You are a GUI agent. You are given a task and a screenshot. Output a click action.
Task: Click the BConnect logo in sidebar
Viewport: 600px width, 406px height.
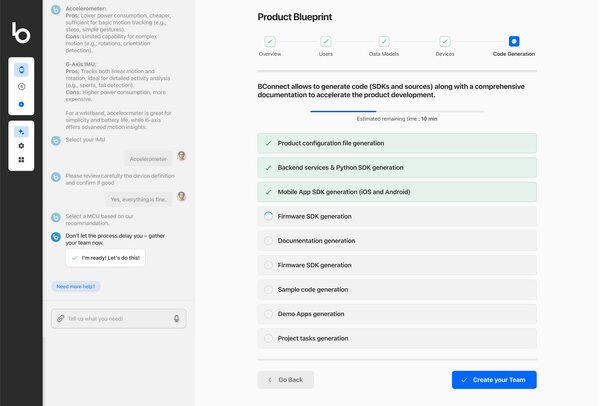pyautogui.click(x=21, y=34)
